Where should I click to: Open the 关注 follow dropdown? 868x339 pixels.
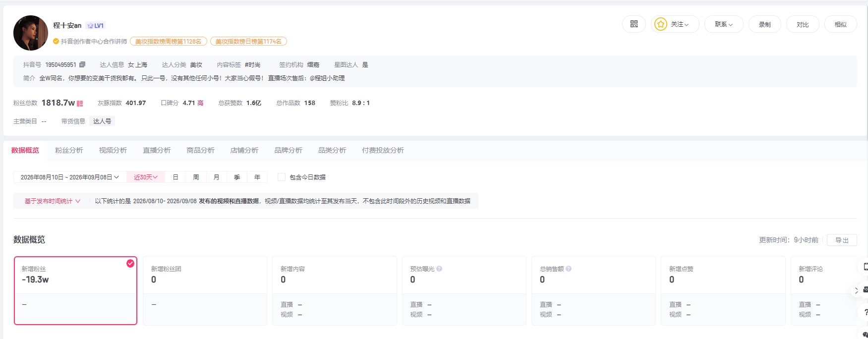pos(675,24)
